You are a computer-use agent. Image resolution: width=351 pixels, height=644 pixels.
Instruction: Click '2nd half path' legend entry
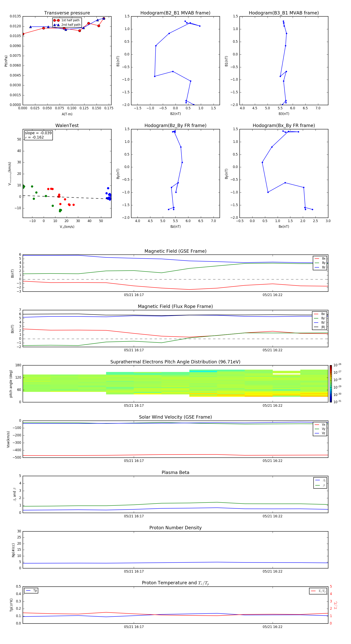click(67, 25)
